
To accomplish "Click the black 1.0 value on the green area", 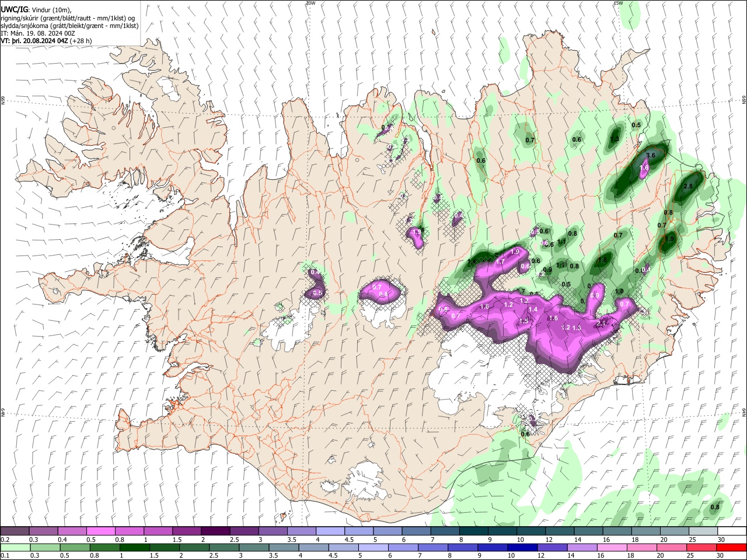I will click(x=619, y=292).
